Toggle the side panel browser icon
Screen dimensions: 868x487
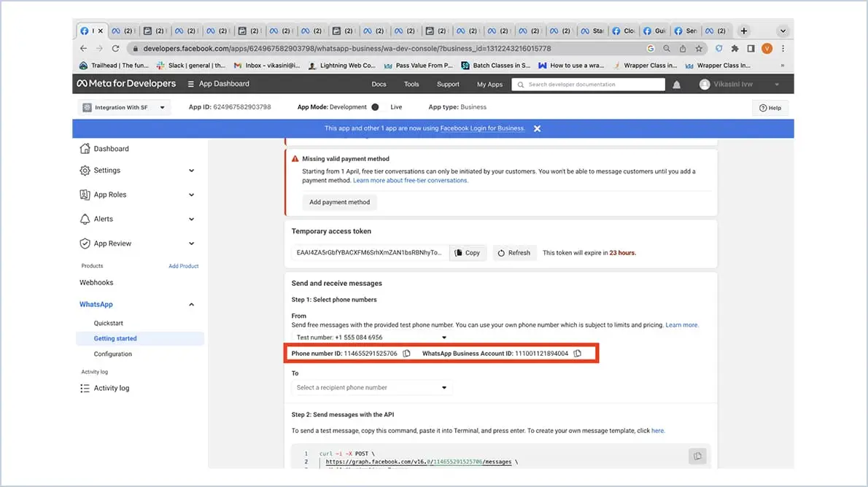pyautogui.click(x=751, y=49)
